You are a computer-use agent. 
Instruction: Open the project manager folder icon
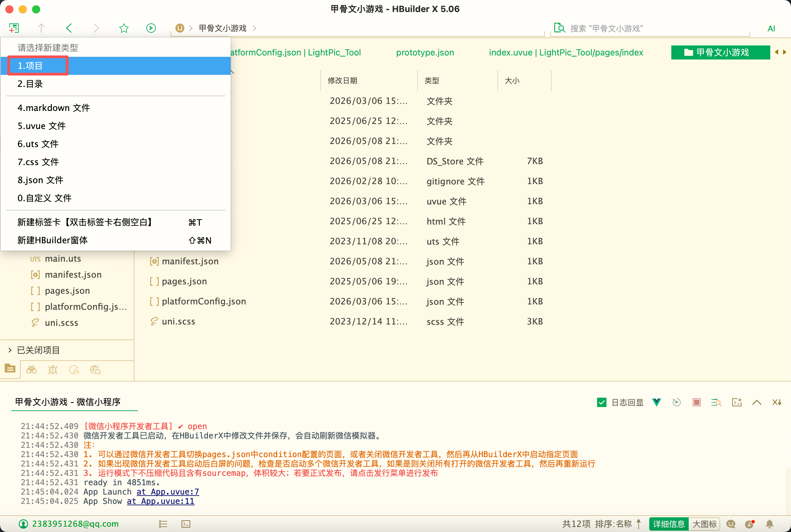pyautogui.click(x=10, y=369)
